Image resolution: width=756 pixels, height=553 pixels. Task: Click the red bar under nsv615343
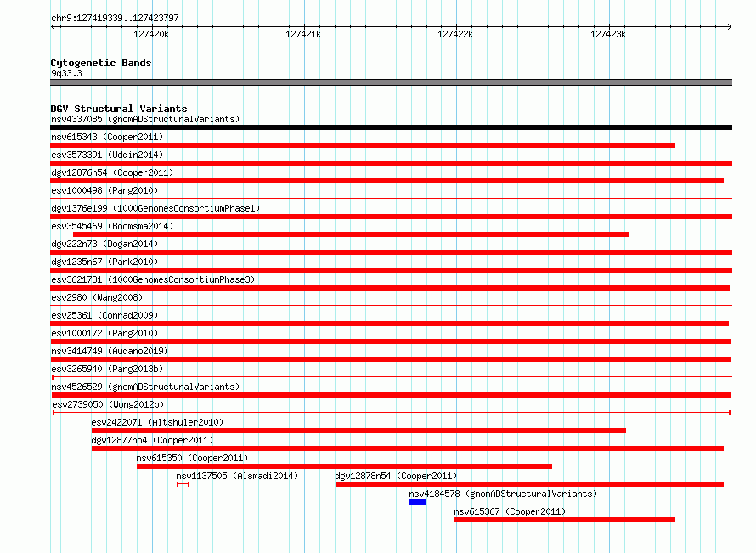tap(363, 145)
